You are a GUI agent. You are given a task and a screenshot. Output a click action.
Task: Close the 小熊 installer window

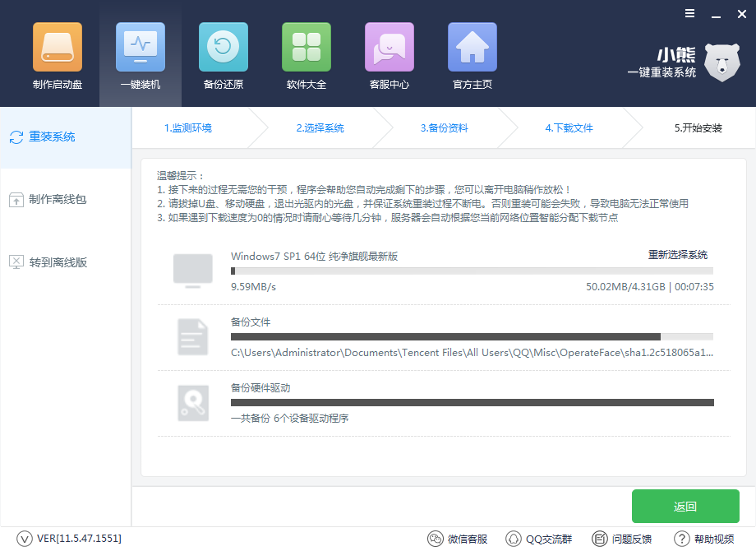point(742,14)
